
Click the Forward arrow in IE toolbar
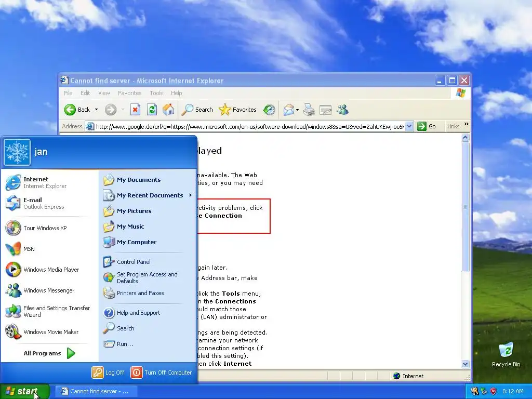coord(111,110)
